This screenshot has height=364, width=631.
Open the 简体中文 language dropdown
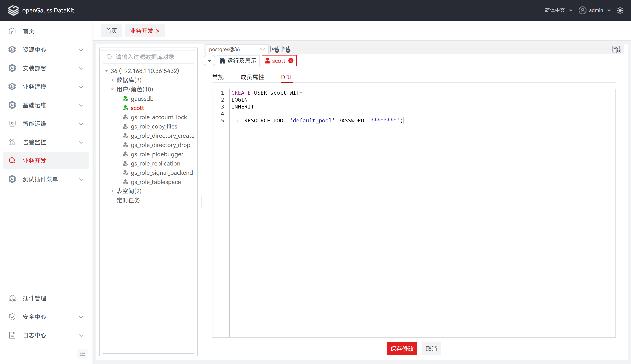tap(558, 10)
